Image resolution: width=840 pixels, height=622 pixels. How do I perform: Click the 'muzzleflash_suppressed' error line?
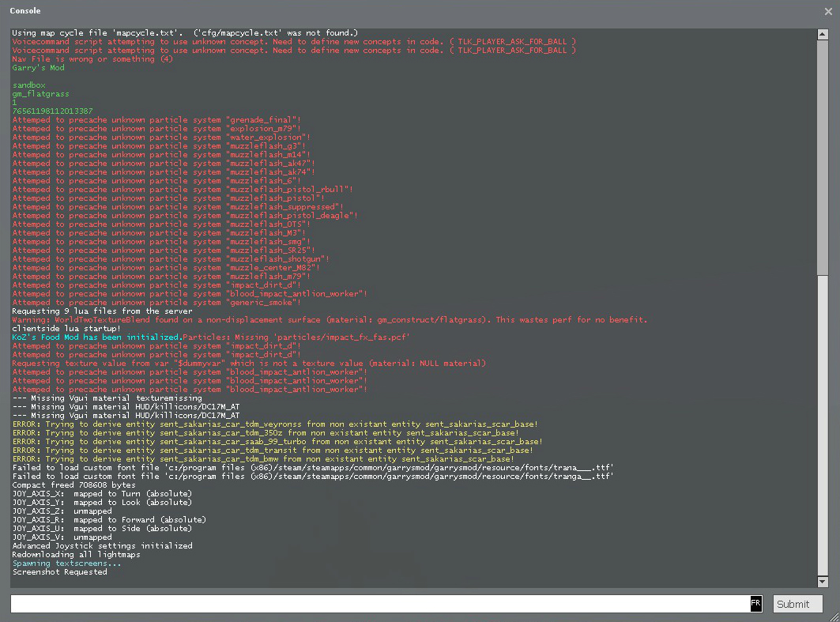pos(178,207)
